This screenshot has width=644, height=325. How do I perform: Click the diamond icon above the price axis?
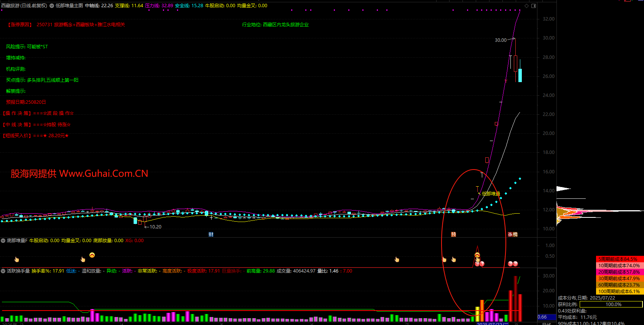pyautogui.click(x=526, y=6)
